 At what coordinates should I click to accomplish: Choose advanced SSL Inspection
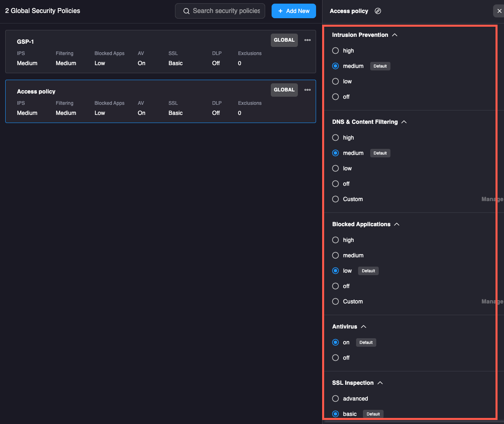335,399
